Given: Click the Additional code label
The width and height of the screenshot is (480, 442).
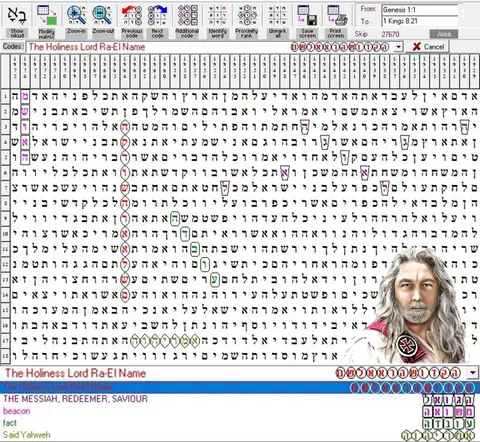Looking at the screenshot, I should click(187, 33).
